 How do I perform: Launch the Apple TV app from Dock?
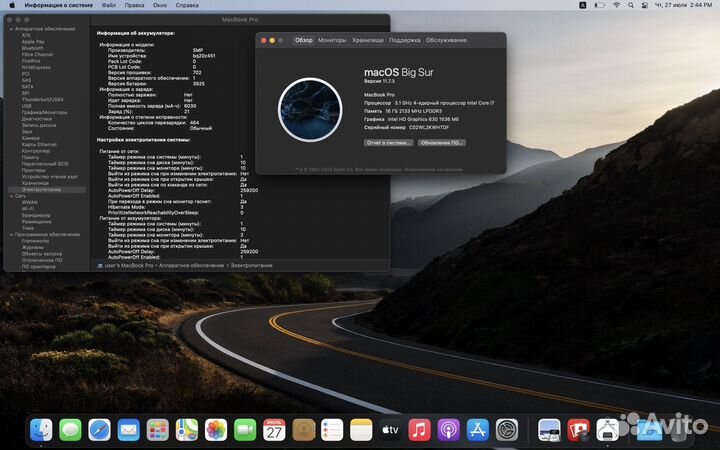coord(390,430)
